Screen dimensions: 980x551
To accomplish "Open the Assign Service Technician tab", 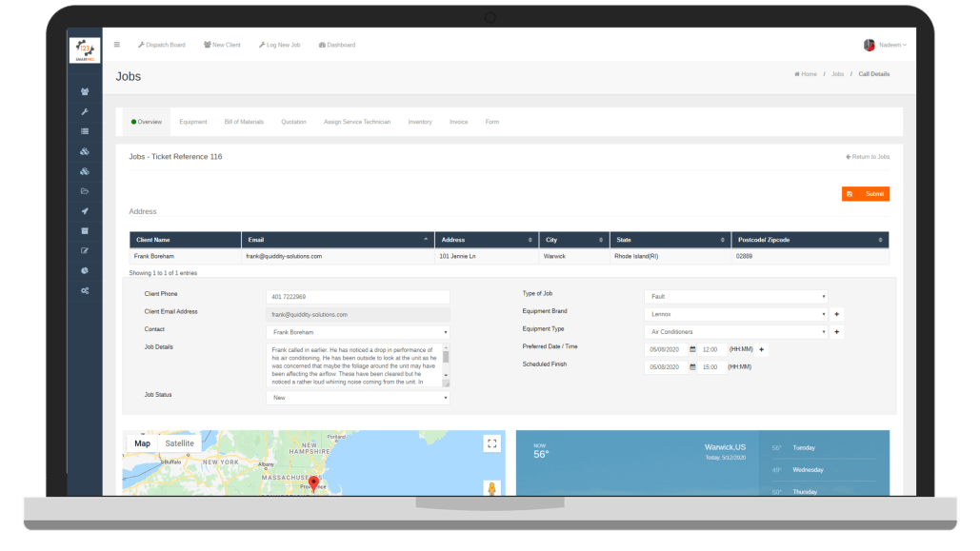I will point(356,122).
